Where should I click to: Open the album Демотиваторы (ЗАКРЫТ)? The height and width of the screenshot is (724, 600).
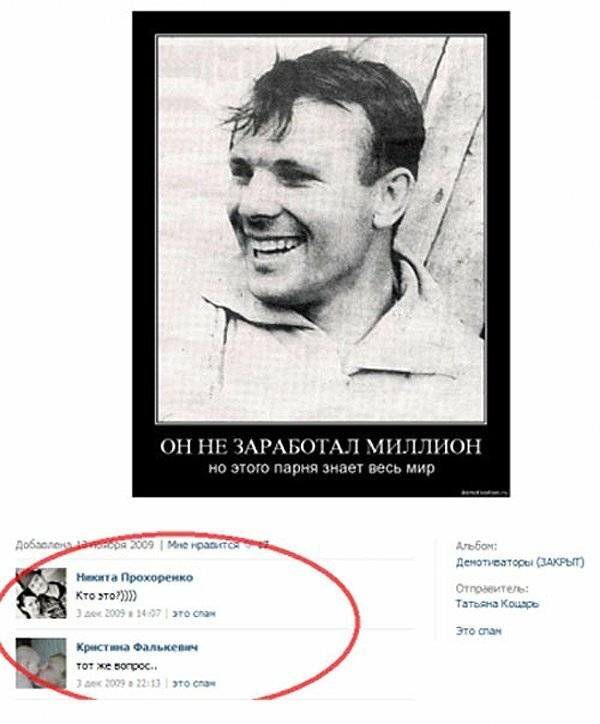click(520, 562)
